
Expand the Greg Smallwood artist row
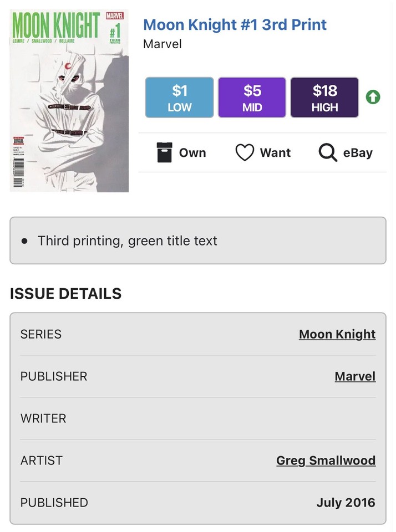[x=326, y=461]
